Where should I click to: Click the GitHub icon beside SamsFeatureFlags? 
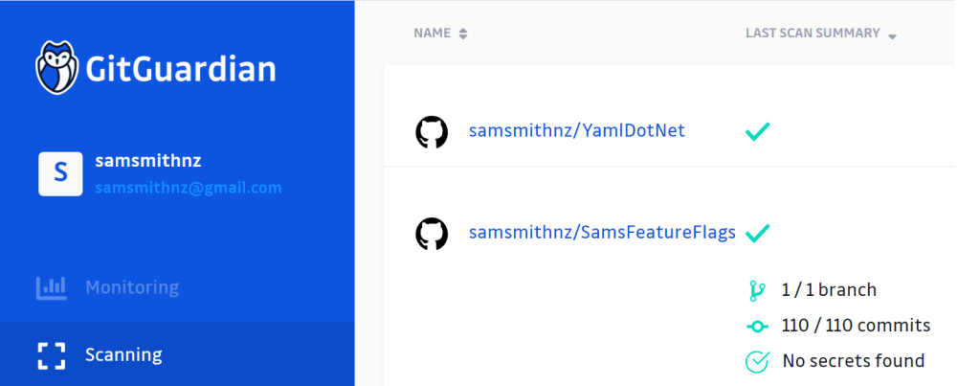[x=432, y=234]
